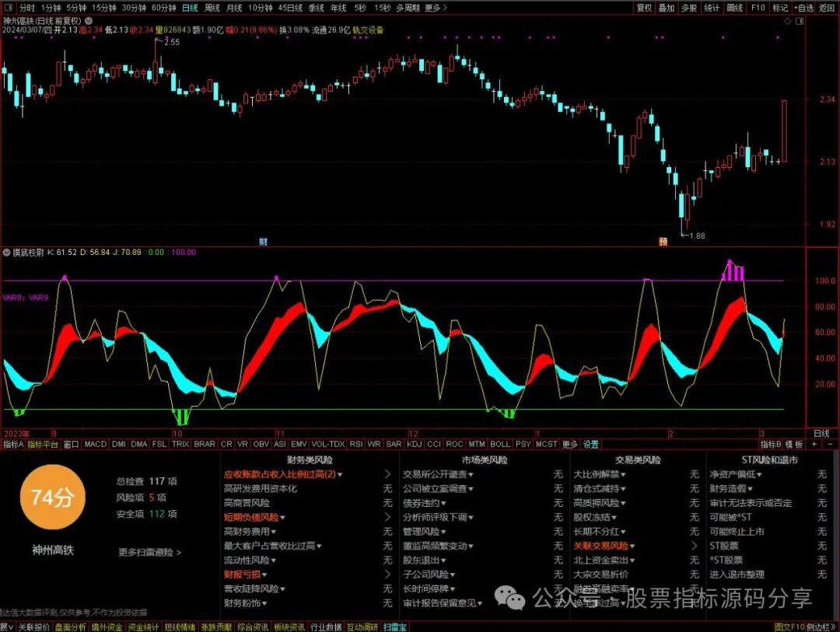Click the orange 74分 score badge

coord(52,497)
